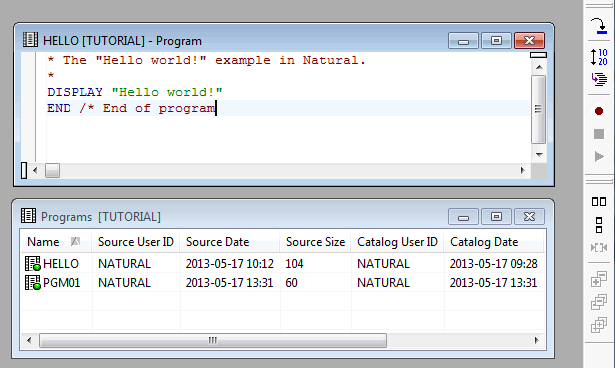Sort by Catalog Date column

[493, 242]
